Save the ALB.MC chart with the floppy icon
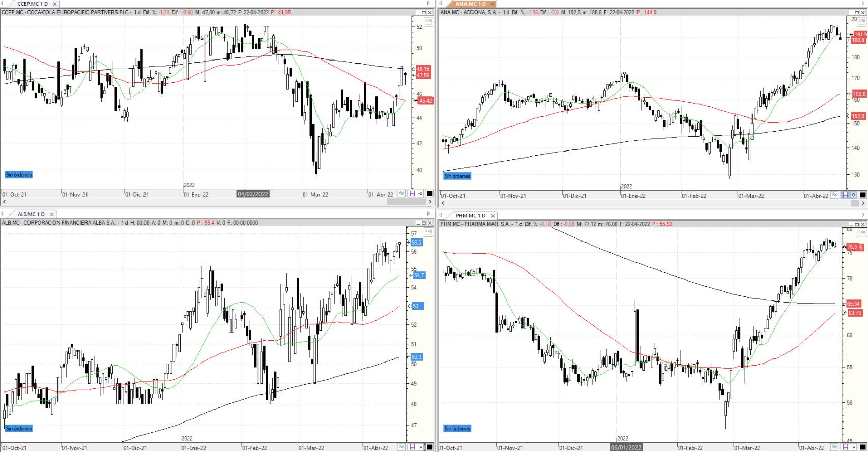Viewport: 868px width, 452px height. point(413,447)
